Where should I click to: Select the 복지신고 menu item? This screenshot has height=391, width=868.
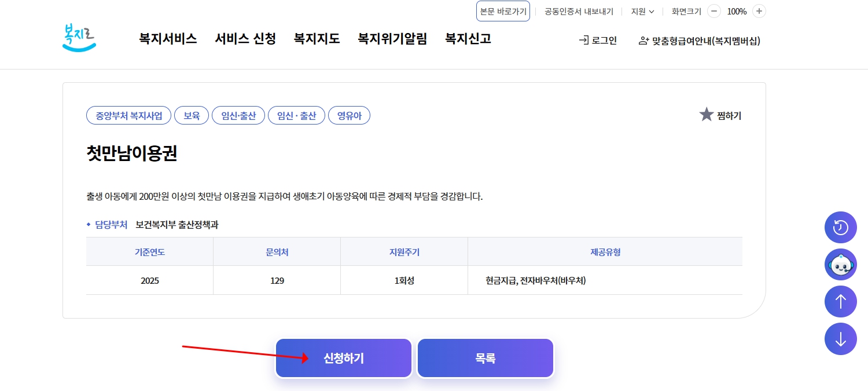[468, 39]
